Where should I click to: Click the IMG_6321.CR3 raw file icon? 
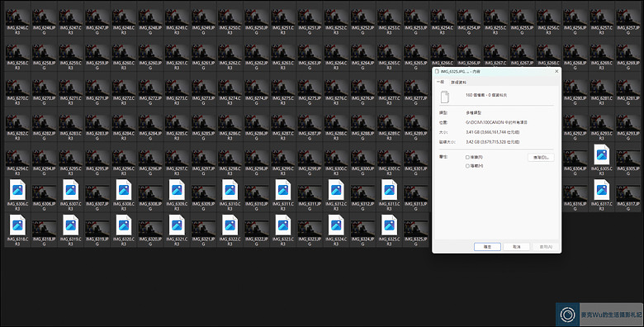pyautogui.click(x=177, y=225)
